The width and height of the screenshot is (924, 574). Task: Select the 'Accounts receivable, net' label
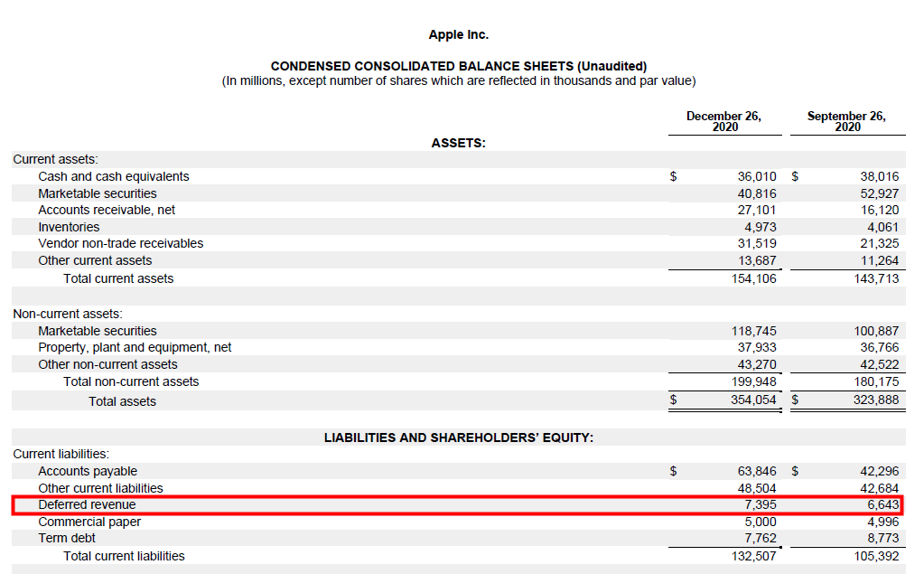point(107,210)
